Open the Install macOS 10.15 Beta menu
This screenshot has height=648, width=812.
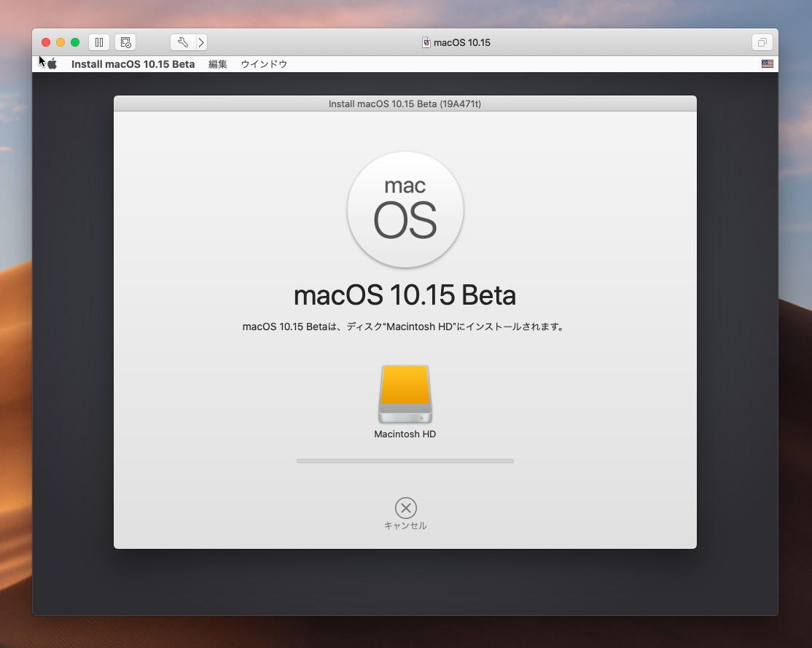click(133, 64)
